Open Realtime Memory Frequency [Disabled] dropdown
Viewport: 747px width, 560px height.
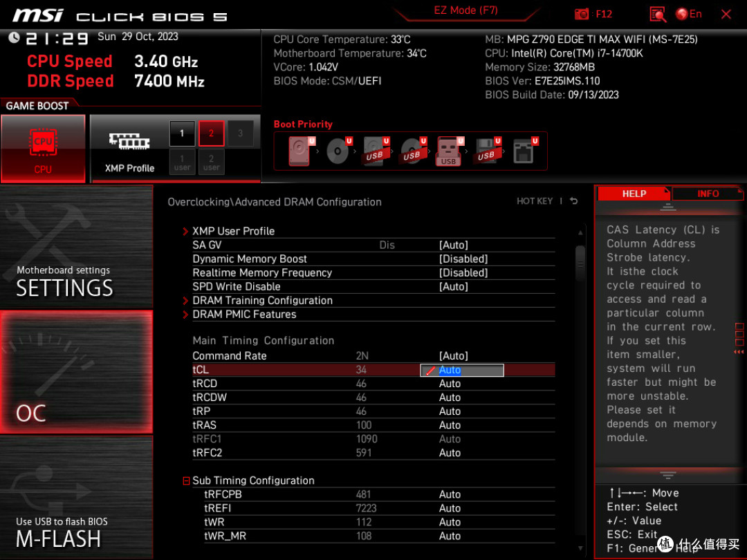coord(463,272)
